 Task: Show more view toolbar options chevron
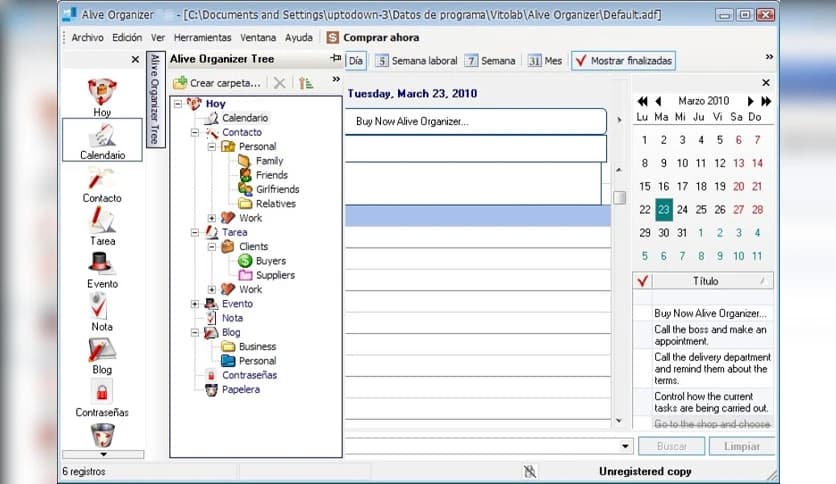(769, 57)
